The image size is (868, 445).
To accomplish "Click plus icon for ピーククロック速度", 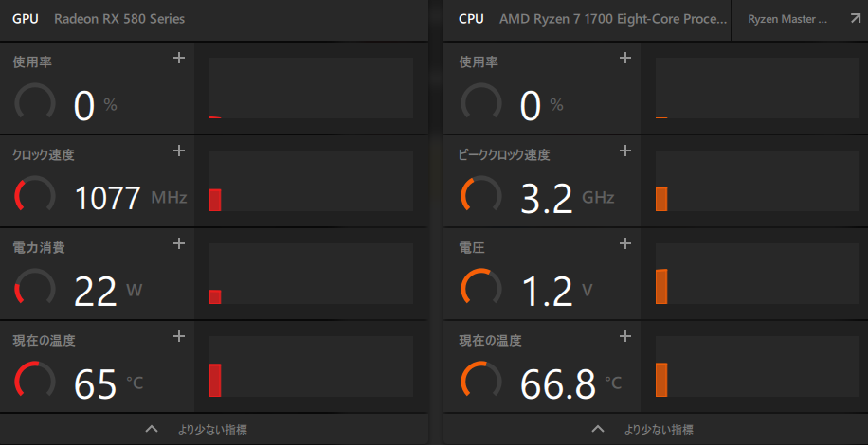I will click(624, 151).
